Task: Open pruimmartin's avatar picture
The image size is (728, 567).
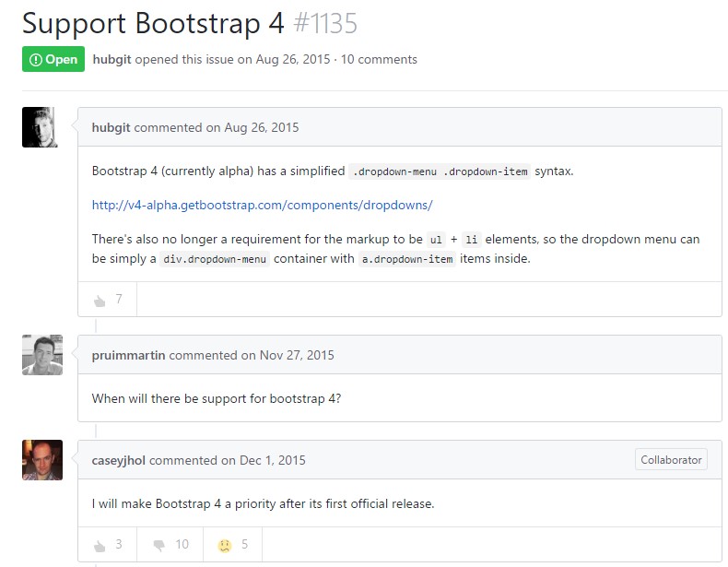Action: (41, 355)
